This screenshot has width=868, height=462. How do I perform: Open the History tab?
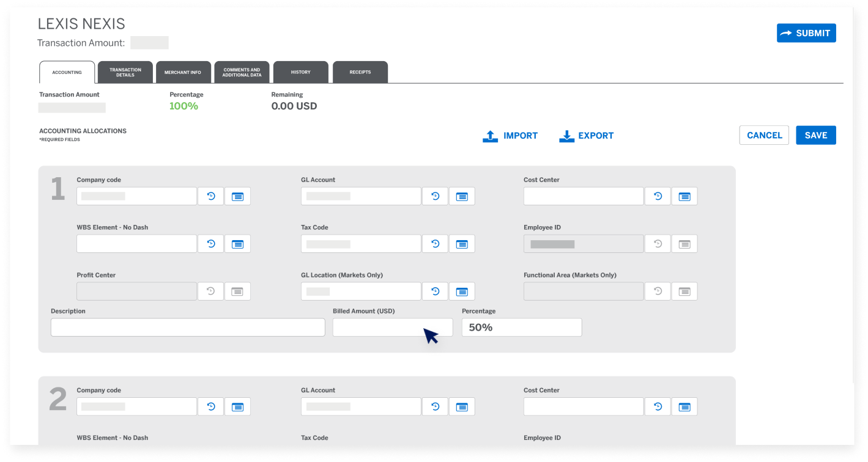300,72
